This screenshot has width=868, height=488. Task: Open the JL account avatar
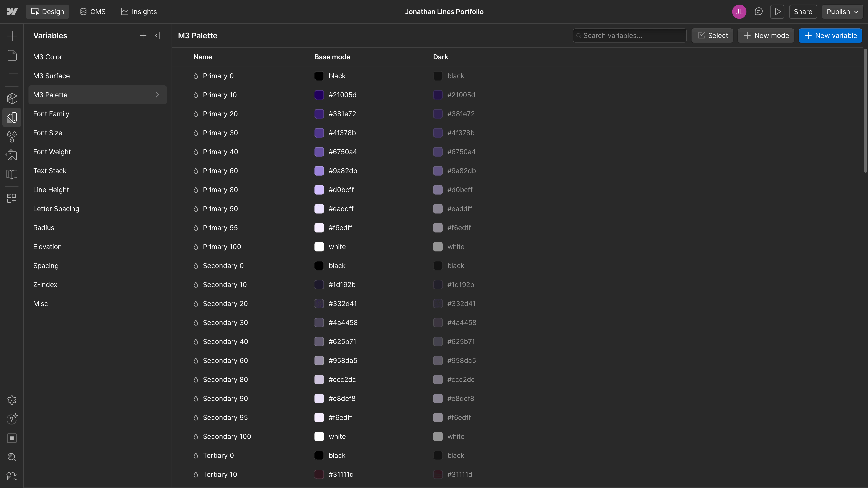pyautogui.click(x=739, y=12)
